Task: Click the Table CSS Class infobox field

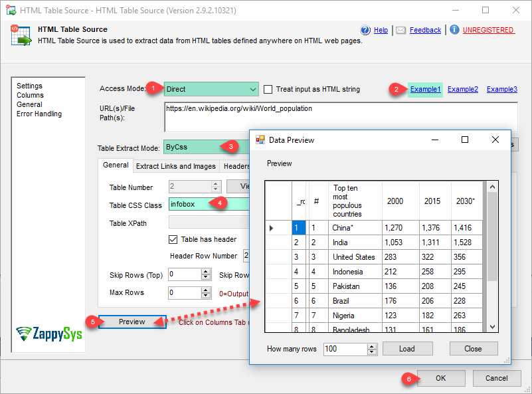Action: (209, 204)
